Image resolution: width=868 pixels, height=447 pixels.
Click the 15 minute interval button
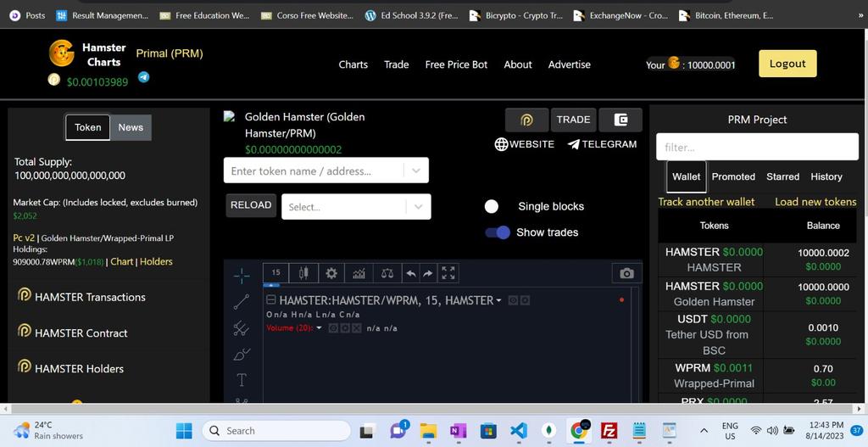276,273
